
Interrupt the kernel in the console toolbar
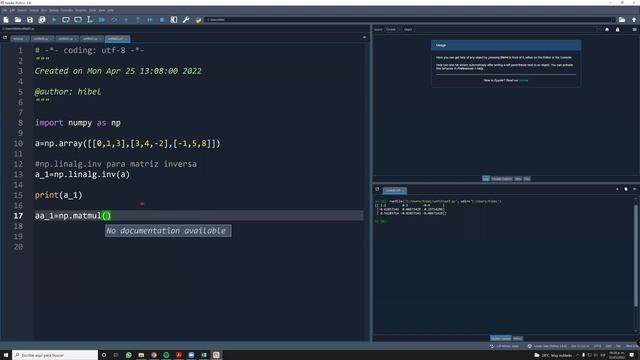coord(617,189)
